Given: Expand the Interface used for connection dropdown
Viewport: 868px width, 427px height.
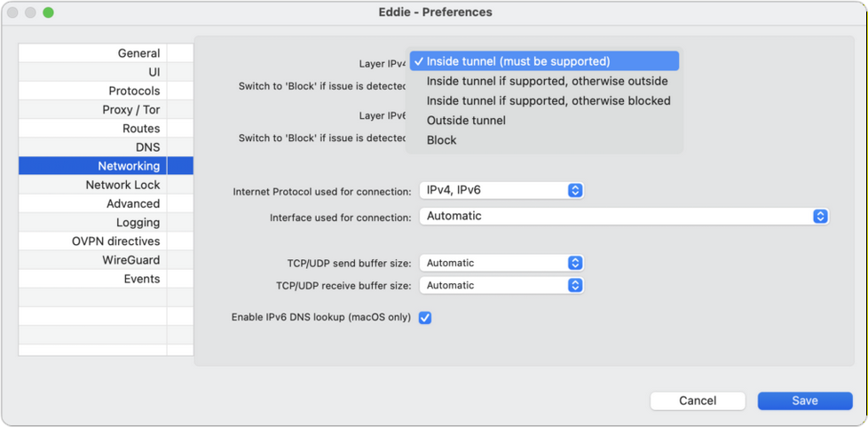Looking at the screenshot, I should tap(820, 216).
